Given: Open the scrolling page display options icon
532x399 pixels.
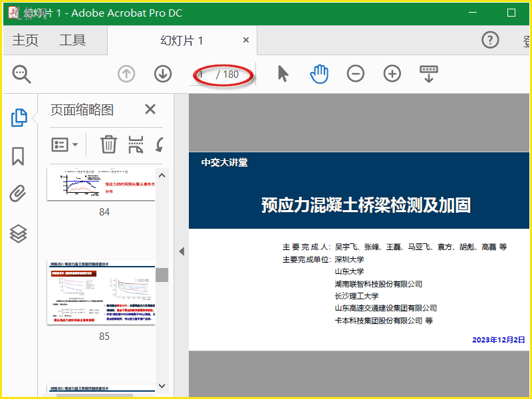Looking at the screenshot, I should pyautogui.click(x=429, y=74).
